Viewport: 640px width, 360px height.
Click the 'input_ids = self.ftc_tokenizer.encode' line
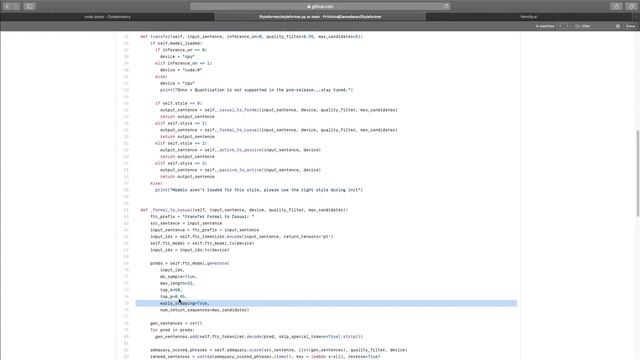pyautogui.click(x=242, y=236)
